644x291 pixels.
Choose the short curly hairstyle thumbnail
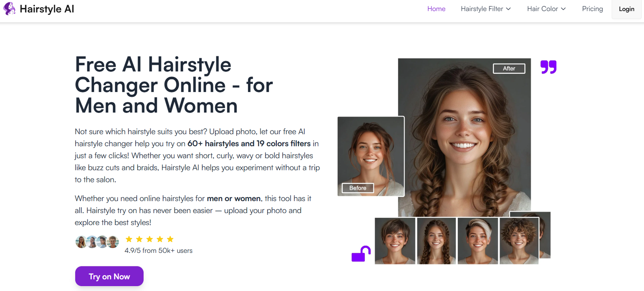(x=519, y=241)
